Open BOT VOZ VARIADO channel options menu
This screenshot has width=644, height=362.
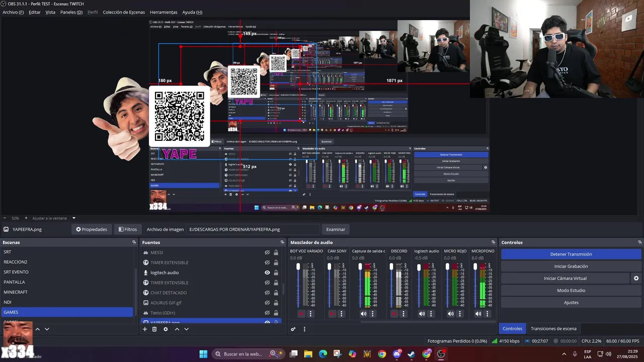310,314
